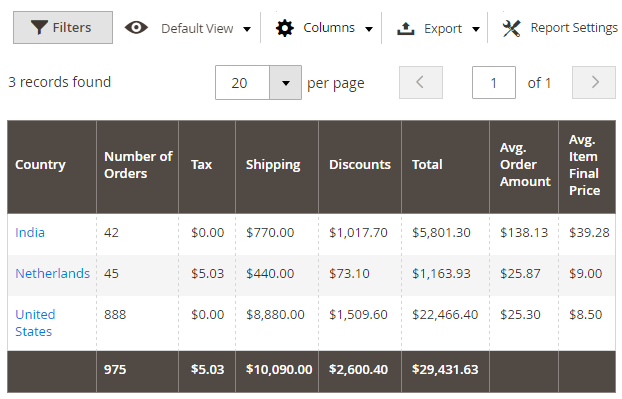Click United States shipping $8,880.00
The width and height of the screenshot is (622, 399).
(275, 315)
